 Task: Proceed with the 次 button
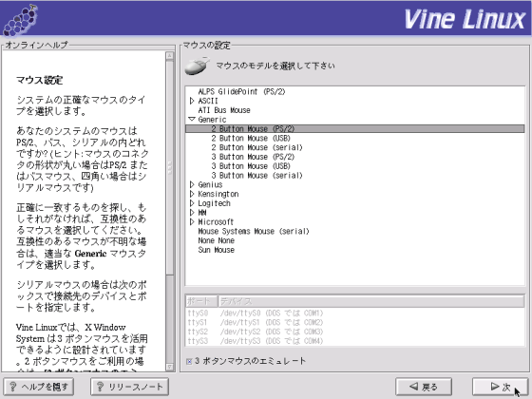[500, 387]
